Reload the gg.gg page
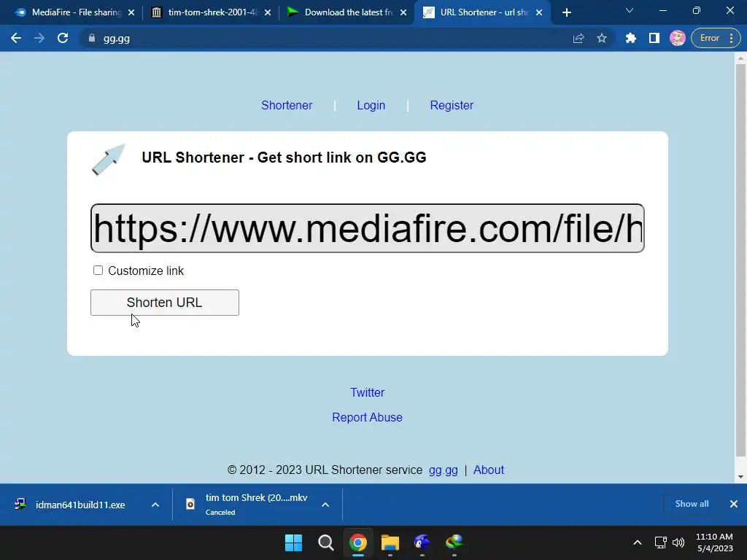This screenshot has width=747, height=560. (x=63, y=38)
